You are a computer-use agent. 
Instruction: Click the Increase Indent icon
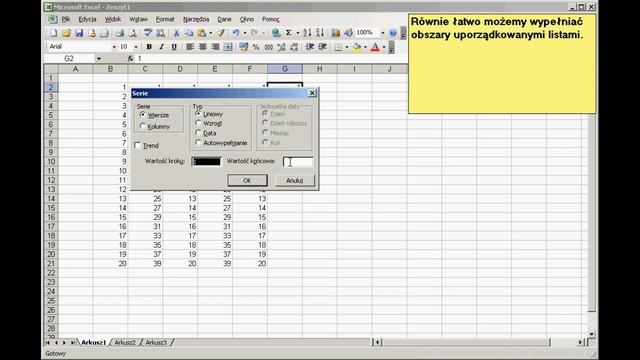(x=322, y=47)
